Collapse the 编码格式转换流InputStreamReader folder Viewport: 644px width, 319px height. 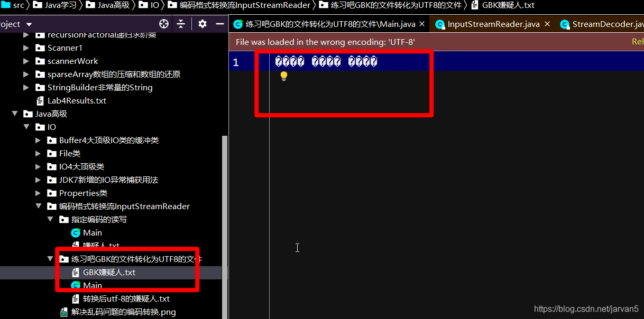pos(38,207)
